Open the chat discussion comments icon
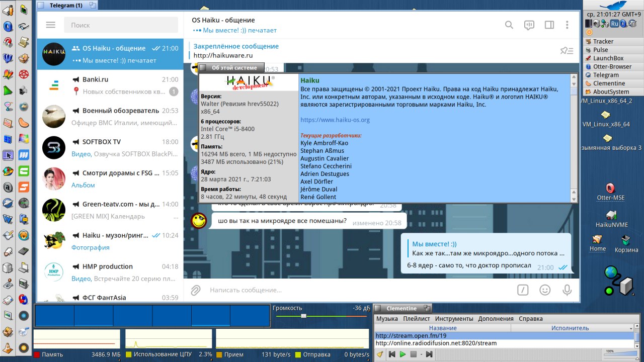Image resolution: width=644 pixels, height=362 pixels. click(x=529, y=25)
